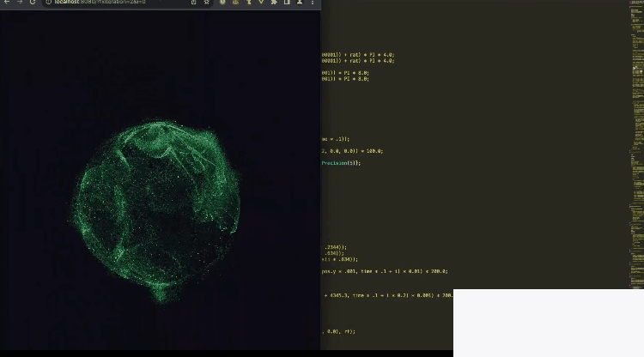Bookmark this page with the star icon

pyautogui.click(x=206, y=3)
